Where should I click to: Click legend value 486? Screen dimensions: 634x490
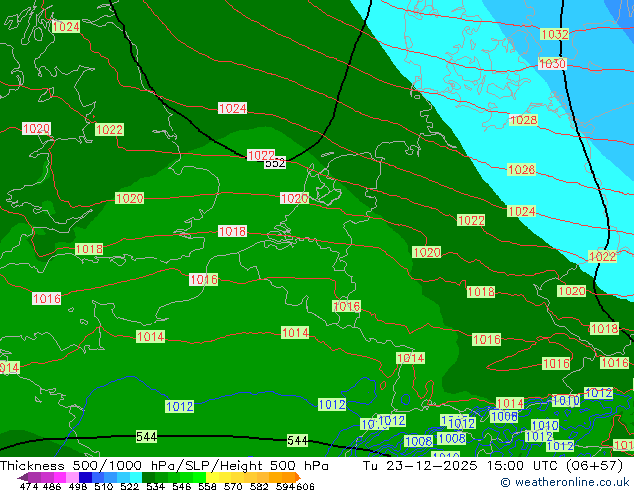point(52,486)
